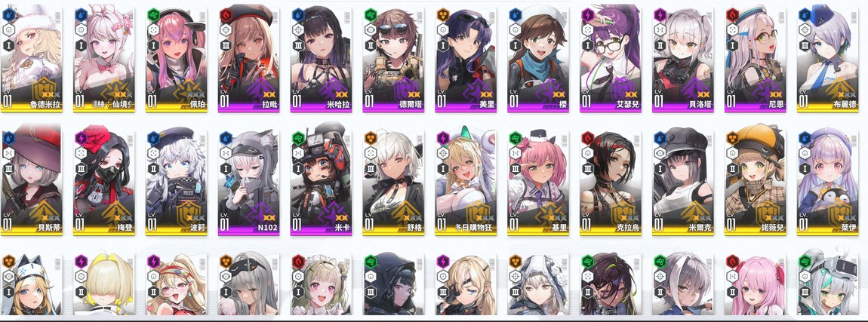Click the wind element icon on 佩珀's card
Screen dimensions: 868x322
click(x=153, y=14)
